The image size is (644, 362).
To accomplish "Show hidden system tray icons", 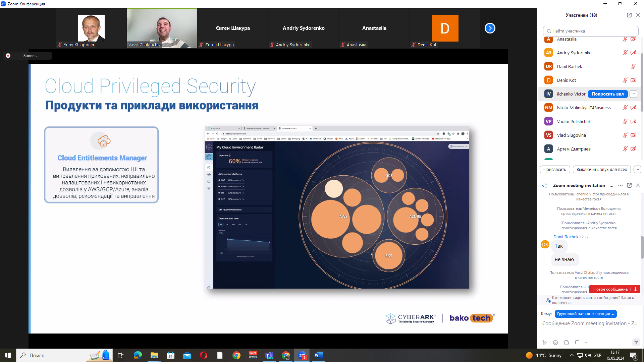I will click(572, 355).
